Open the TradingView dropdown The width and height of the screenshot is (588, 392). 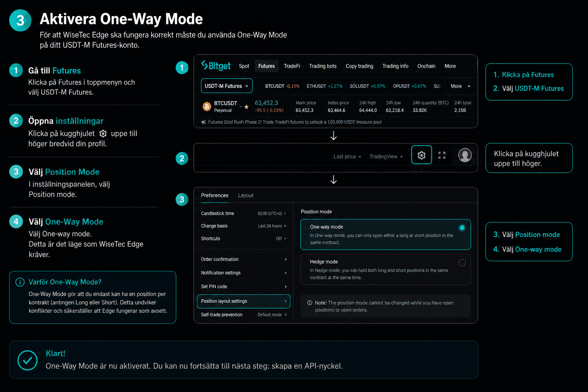point(386,157)
